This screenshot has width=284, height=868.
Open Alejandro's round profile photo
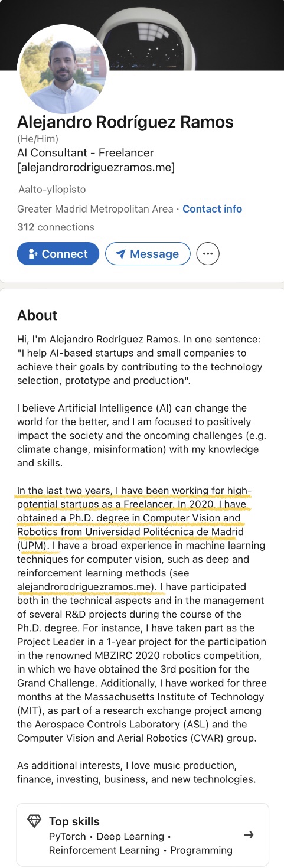63,70
